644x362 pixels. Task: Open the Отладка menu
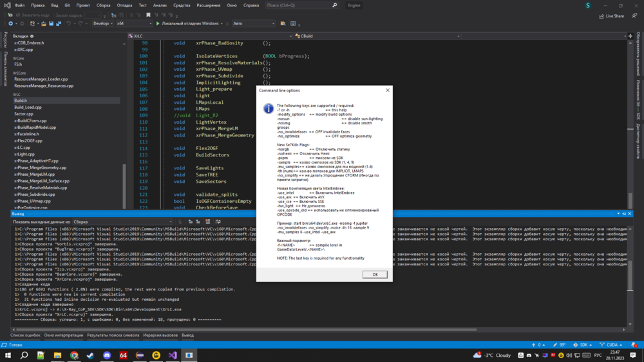click(x=124, y=5)
